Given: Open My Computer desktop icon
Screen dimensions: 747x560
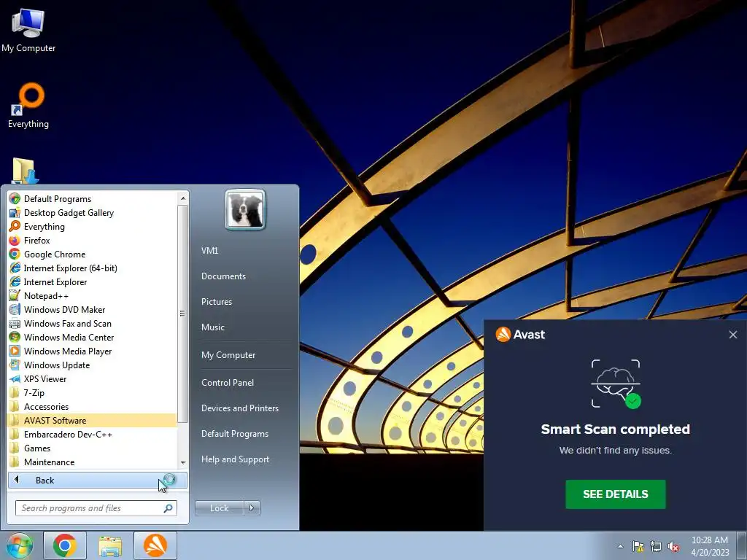Looking at the screenshot, I should (28, 30).
